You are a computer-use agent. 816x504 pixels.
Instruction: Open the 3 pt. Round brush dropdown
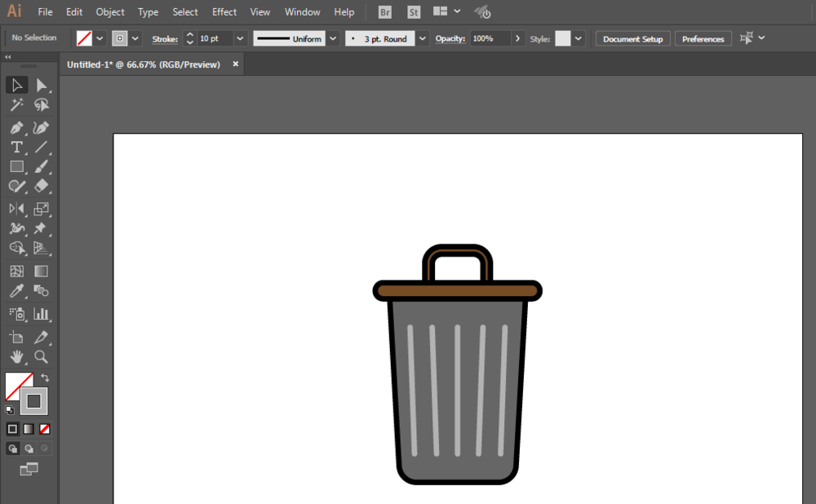(422, 38)
